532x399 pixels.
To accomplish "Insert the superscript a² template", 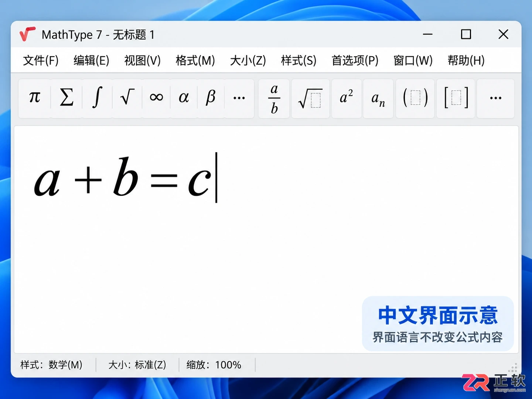I will 347,99.
